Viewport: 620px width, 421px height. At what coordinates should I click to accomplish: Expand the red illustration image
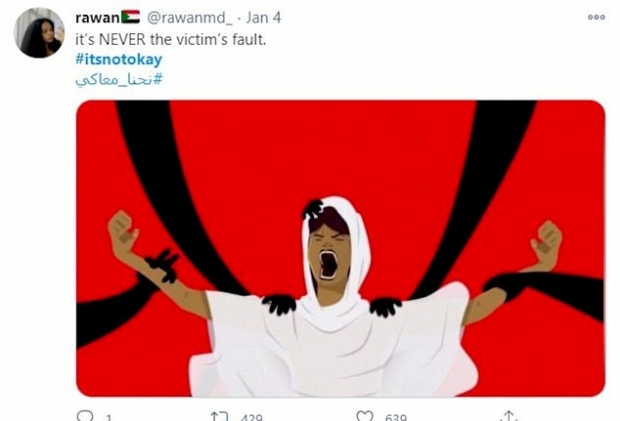coord(340,249)
